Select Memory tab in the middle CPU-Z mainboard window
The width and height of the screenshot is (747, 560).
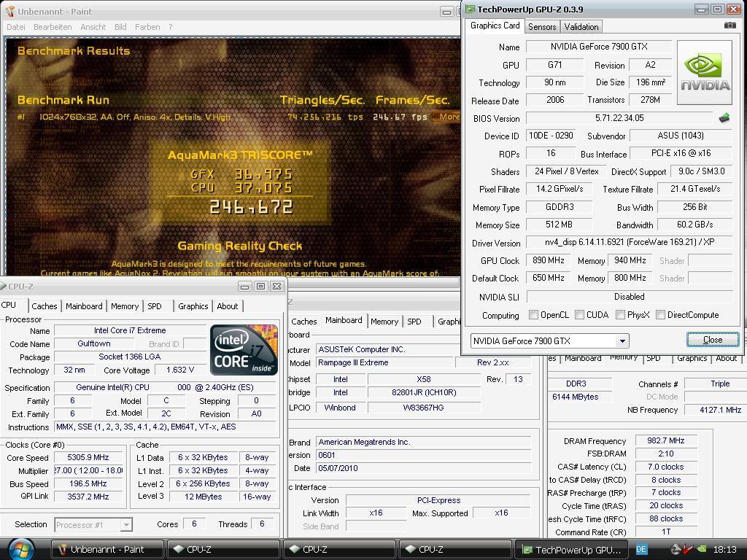pyautogui.click(x=384, y=322)
